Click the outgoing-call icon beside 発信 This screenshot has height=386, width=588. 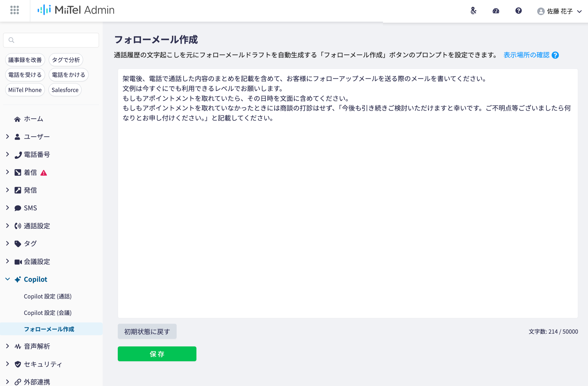tap(18, 190)
